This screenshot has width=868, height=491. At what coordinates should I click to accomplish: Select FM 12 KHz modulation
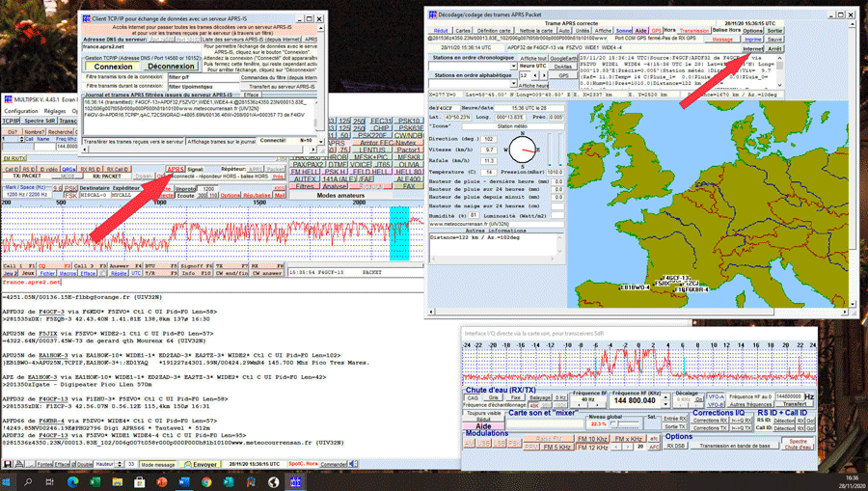pyautogui.click(x=592, y=447)
